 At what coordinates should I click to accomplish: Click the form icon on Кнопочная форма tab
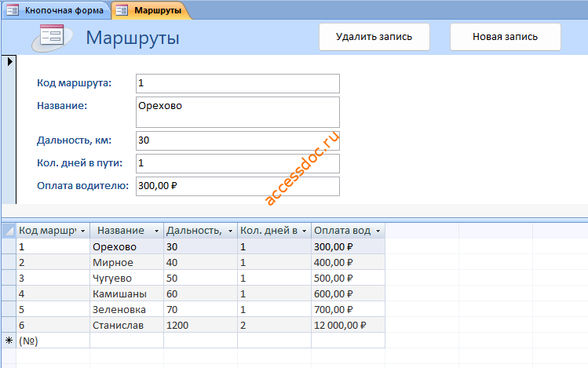[13, 10]
